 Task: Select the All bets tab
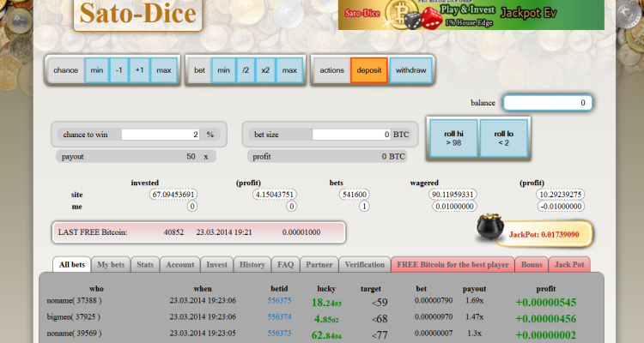[72, 265]
